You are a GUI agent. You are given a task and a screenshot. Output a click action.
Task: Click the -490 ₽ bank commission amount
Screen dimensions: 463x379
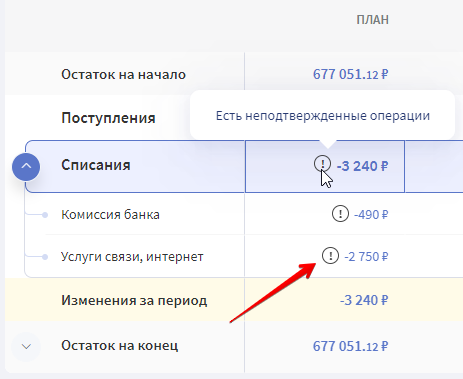371,214
